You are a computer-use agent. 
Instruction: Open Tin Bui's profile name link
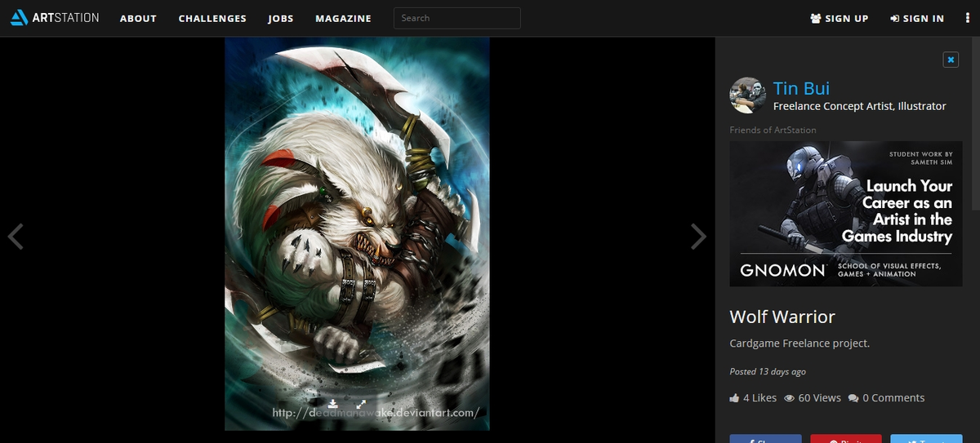801,88
